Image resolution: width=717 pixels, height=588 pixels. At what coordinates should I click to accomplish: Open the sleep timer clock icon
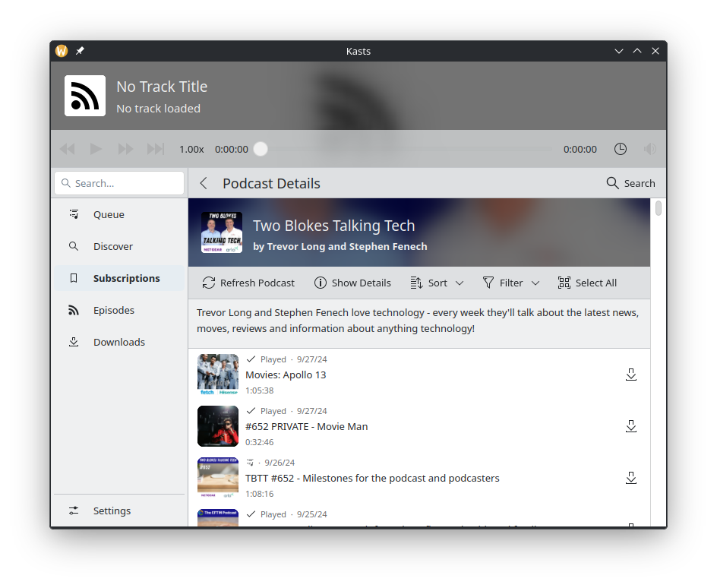click(x=620, y=149)
